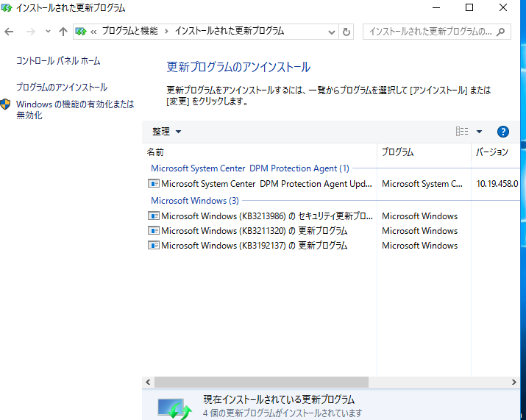Click icon of KB3213986 update
Viewport: 526px width, 420px height.
point(153,216)
